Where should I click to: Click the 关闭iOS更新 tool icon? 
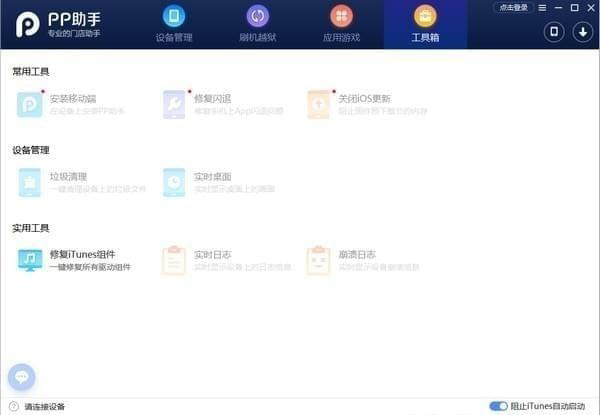319,104
